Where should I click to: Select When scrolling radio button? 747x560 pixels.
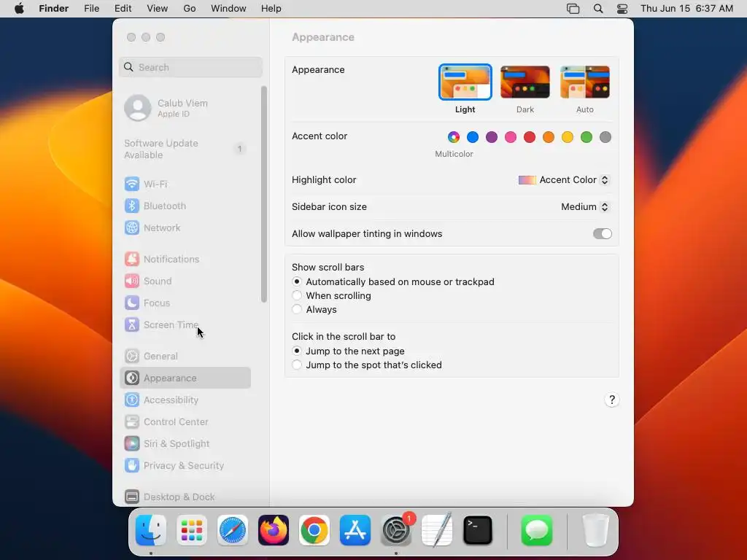tap(297, 296)
